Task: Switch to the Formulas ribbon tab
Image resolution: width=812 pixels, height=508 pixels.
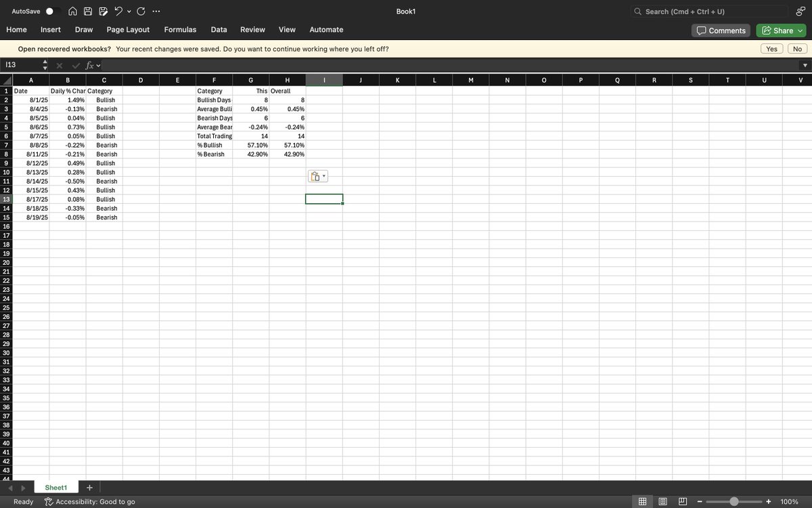Action: (180, 30)
